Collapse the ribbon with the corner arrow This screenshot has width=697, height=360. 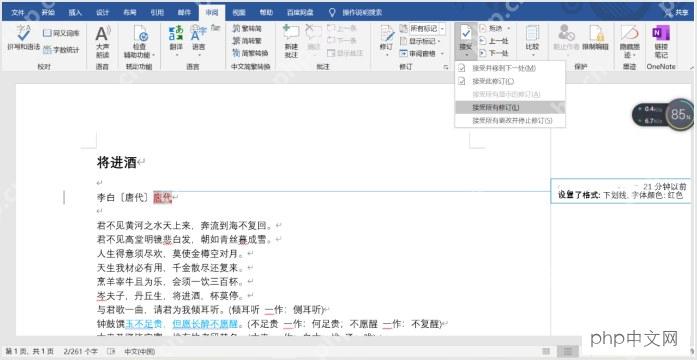691,67
